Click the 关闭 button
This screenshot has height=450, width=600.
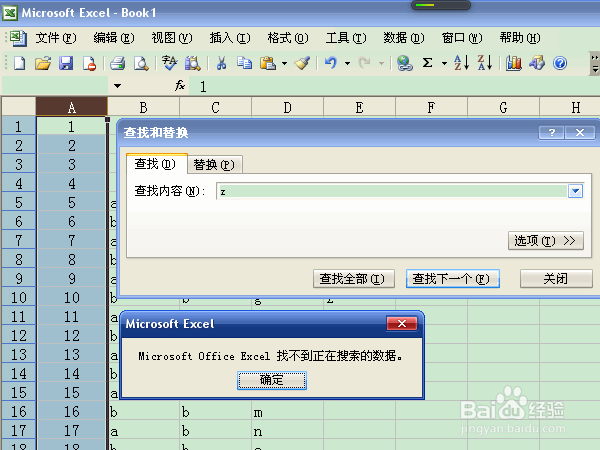point(556,279)
